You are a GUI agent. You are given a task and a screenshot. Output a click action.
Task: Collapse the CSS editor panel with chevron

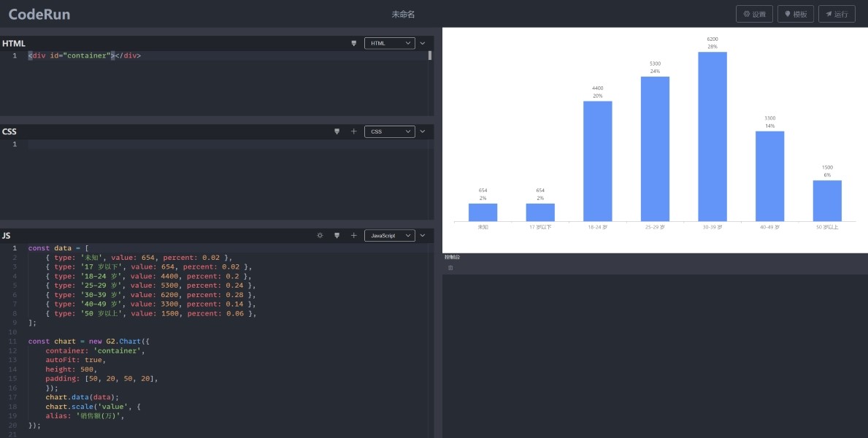tap(423, 131)
